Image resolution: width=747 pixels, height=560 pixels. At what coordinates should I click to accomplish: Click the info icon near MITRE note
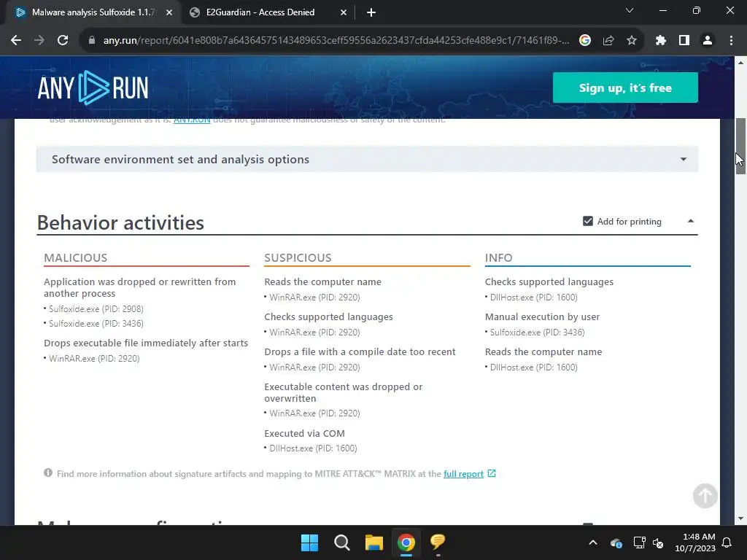coord(48,472)
